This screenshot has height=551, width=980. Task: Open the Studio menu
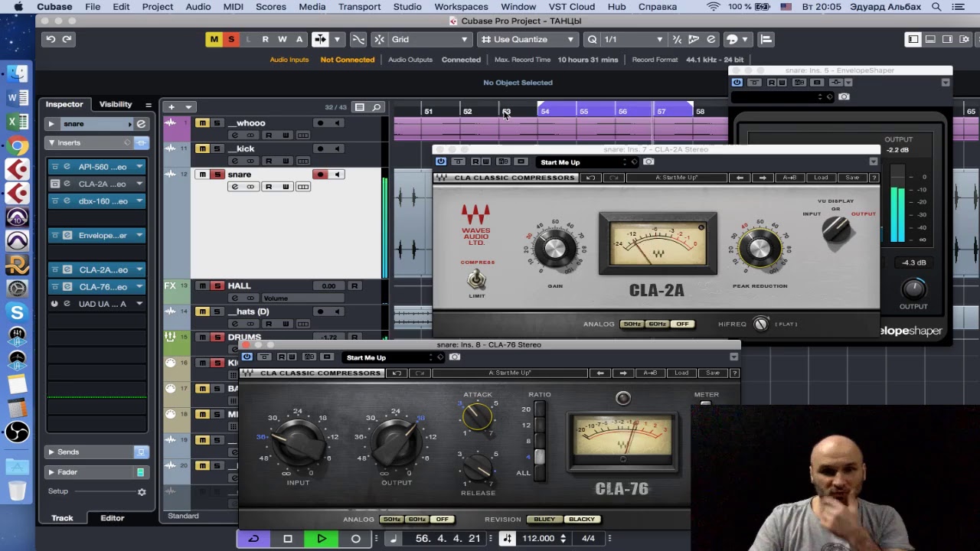pos(407,7)
